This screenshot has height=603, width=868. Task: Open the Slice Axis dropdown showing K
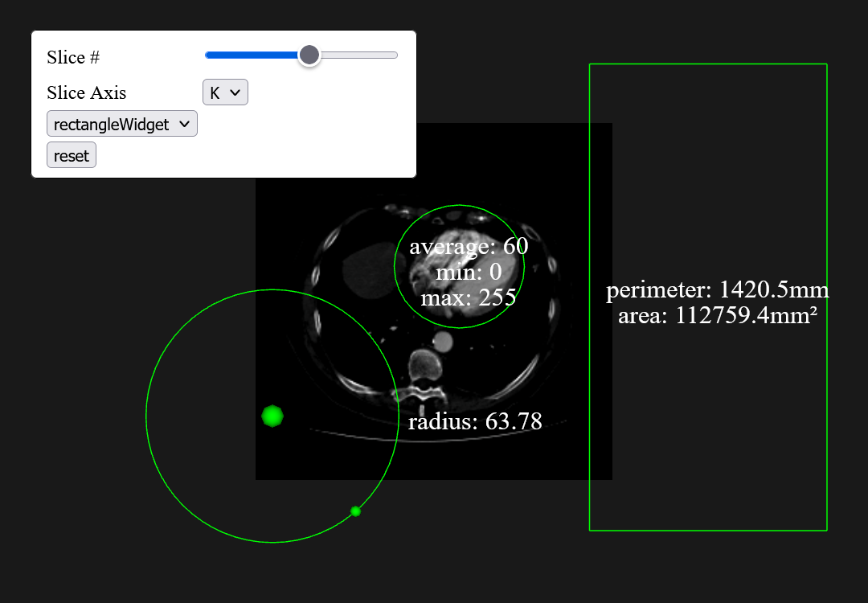click(x=225, y=92)
